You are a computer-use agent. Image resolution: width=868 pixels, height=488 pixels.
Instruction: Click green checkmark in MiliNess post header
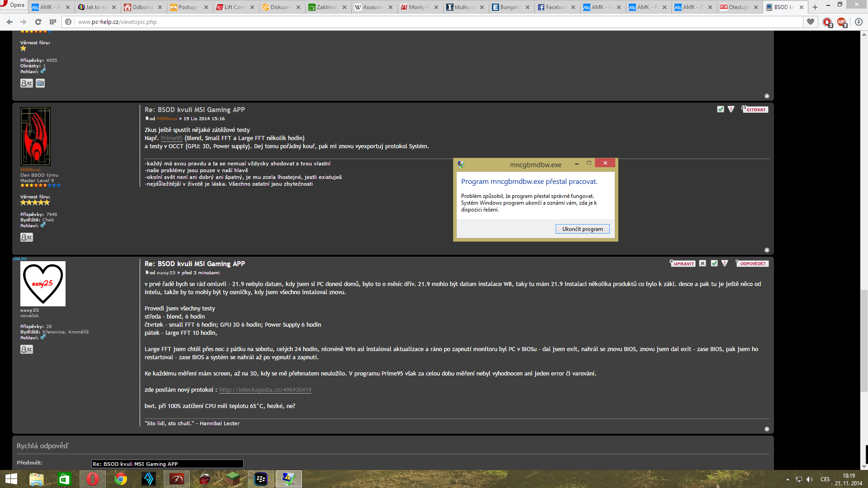pyautogui.click(x=721, y=109)
